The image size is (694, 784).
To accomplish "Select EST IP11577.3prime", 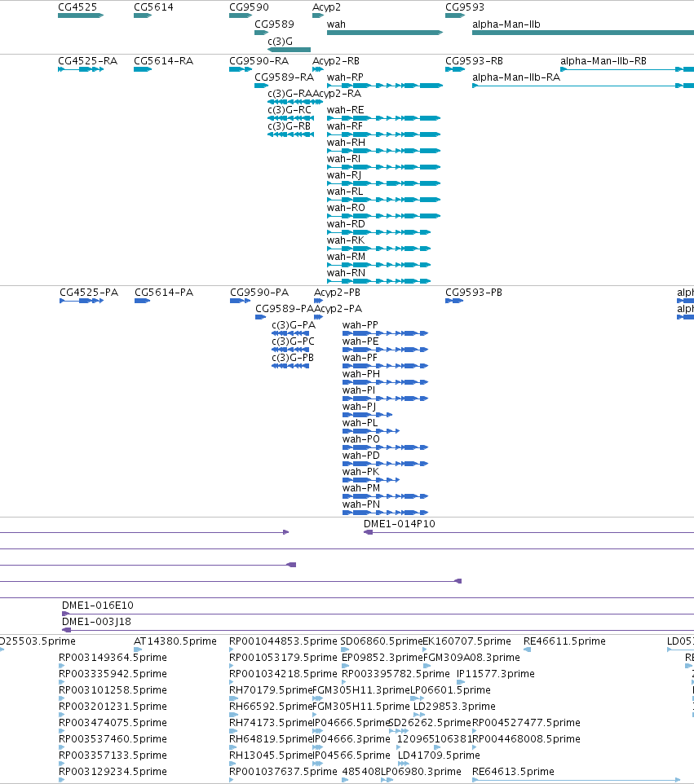I will [496, 674].
